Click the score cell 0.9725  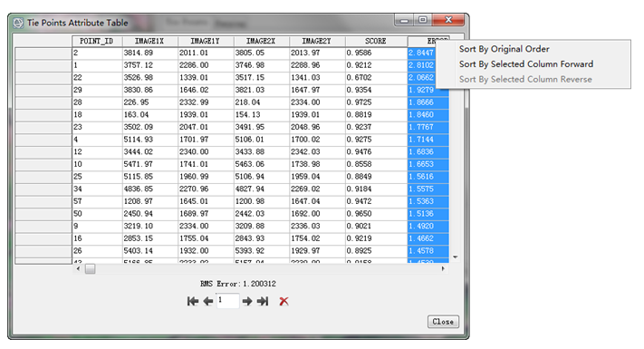pos(376,102)
